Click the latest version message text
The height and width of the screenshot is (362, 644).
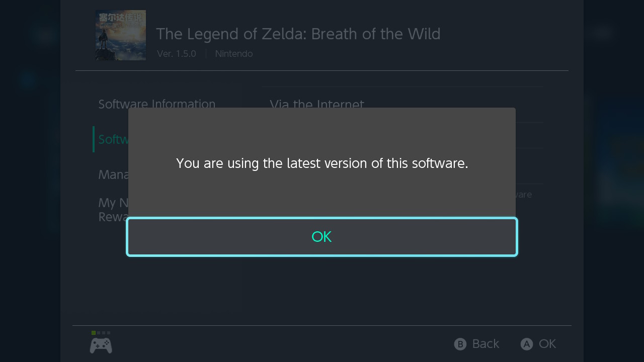pyautogui.click(x=322, y=163)
